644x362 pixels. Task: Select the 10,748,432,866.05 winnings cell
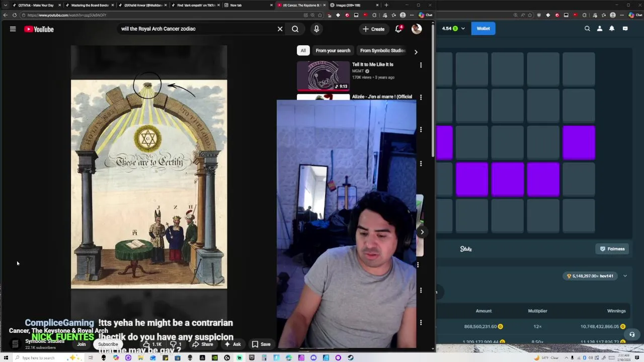pyautogui.click(x=603, y=327)
